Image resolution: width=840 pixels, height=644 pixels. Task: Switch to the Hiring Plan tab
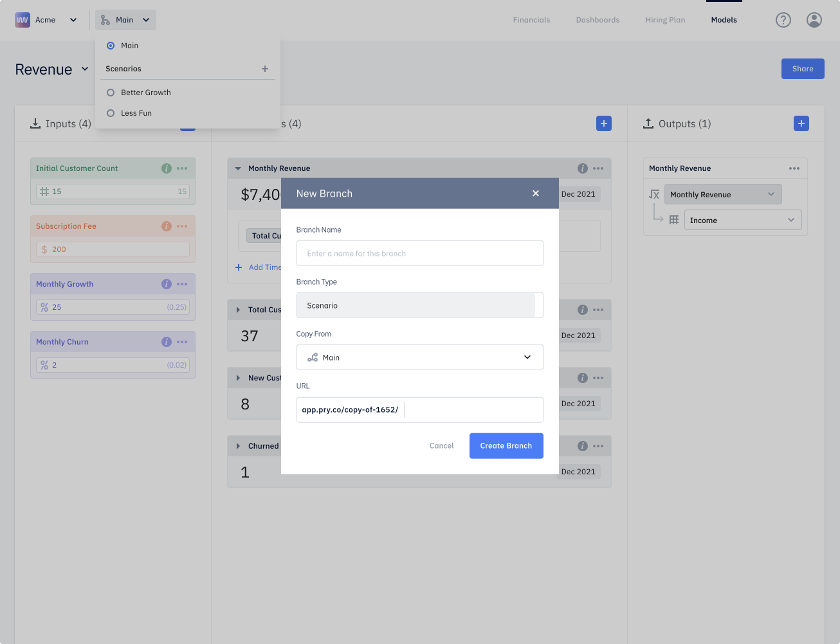click(x=665, y=20)
